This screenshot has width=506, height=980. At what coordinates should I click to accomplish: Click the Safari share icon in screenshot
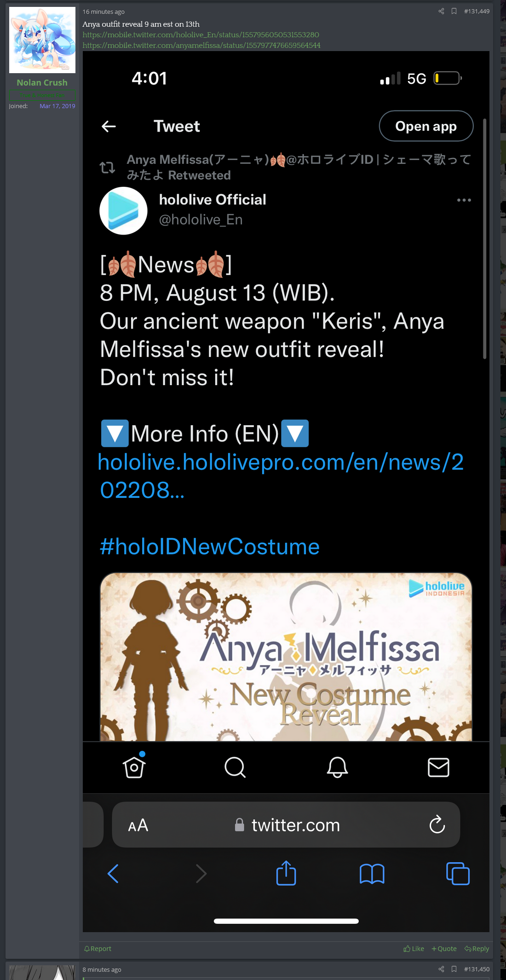click(x=286, y=873)
